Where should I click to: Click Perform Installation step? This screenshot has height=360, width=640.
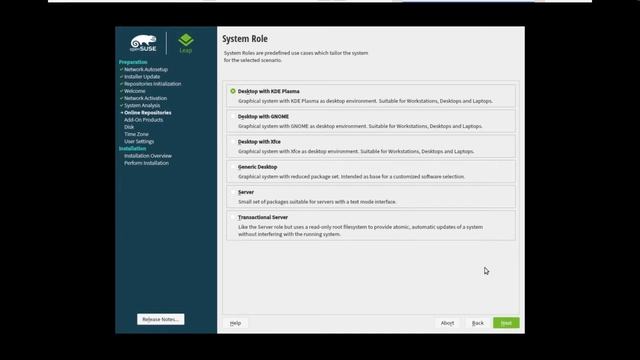146,163
